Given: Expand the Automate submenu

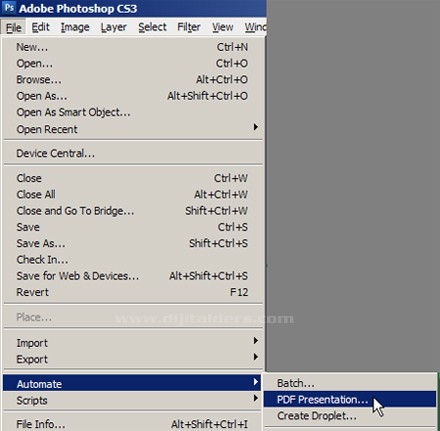Looking at the screenshot, I should pyautogui.click(x=133, y=384).
